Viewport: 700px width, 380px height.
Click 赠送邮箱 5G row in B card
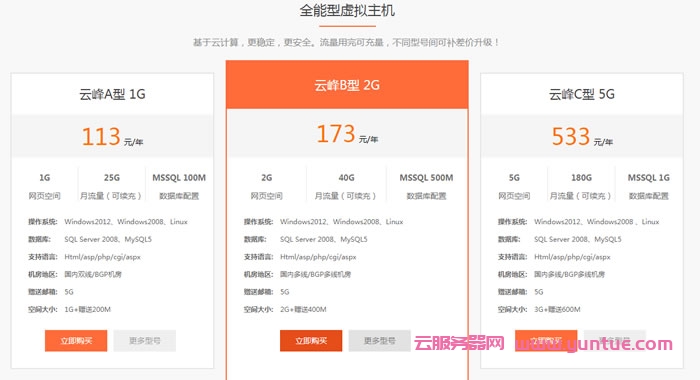[267, 292]
